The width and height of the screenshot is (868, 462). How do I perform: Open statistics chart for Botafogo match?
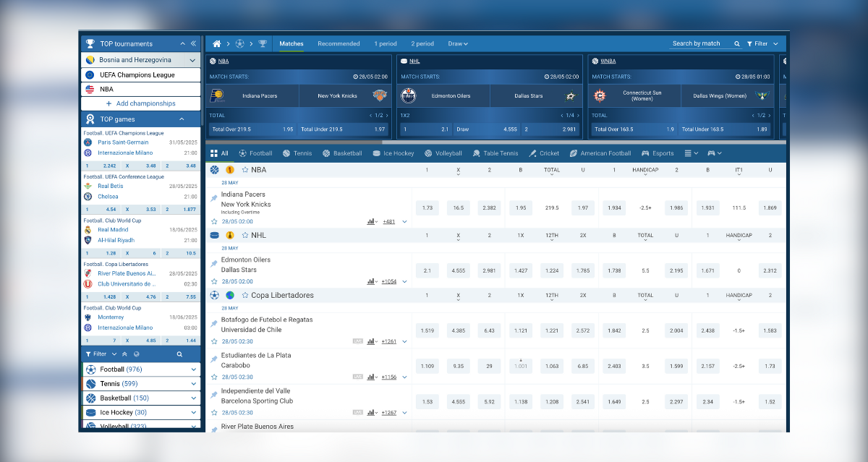(373, 341)
